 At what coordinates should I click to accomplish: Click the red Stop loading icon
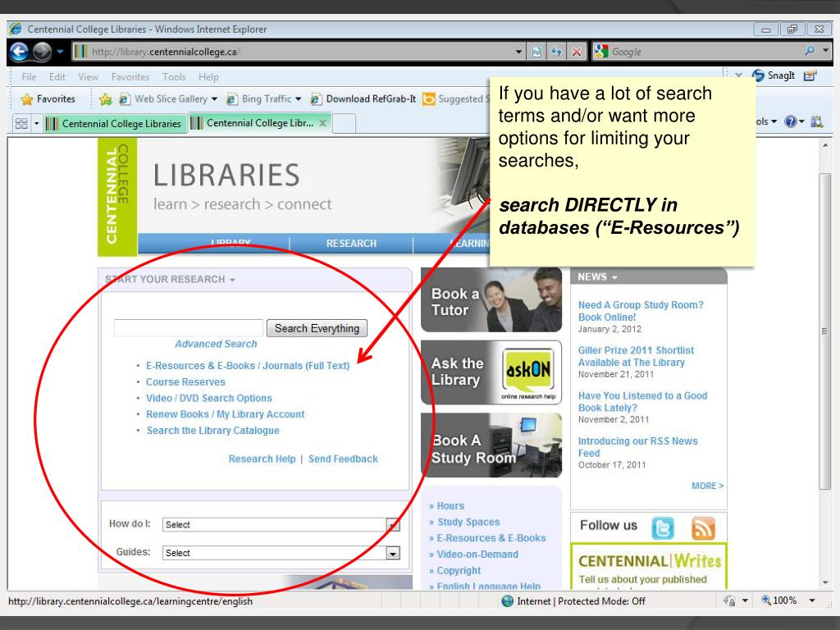coord(577,52)
